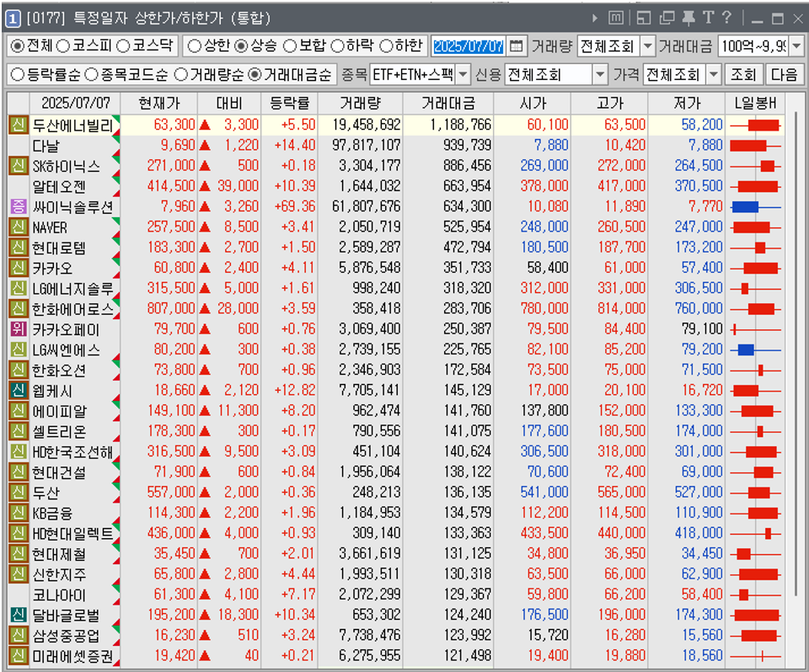Click the daily candle chart for 다날
809x672 pixels.
tap(755, 146)
